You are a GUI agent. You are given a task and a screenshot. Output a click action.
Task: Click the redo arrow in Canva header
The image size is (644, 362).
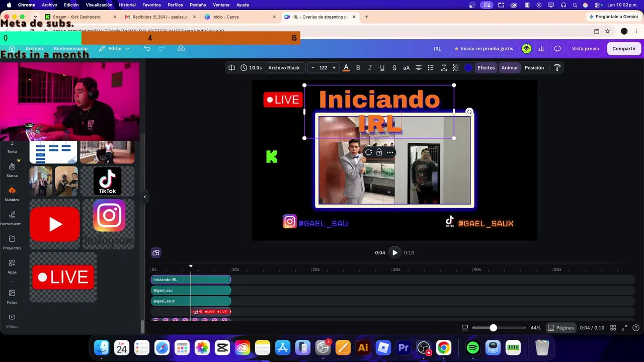[x=162, y=49]
